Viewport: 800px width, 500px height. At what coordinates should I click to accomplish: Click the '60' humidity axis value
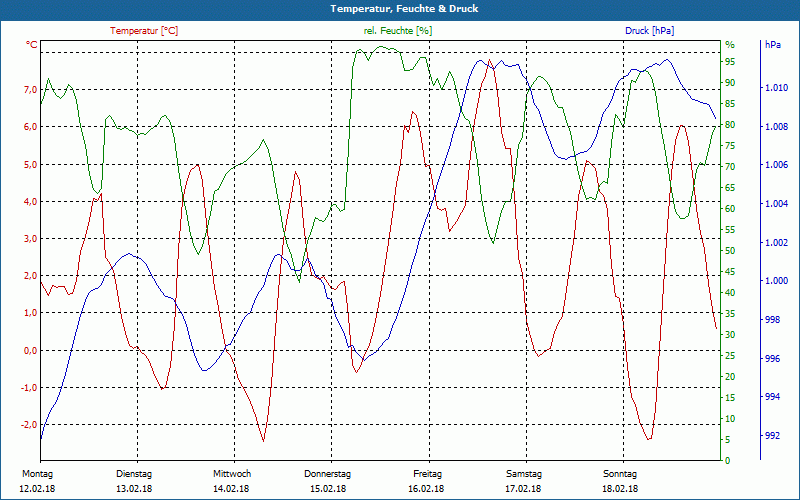point(730,209)
